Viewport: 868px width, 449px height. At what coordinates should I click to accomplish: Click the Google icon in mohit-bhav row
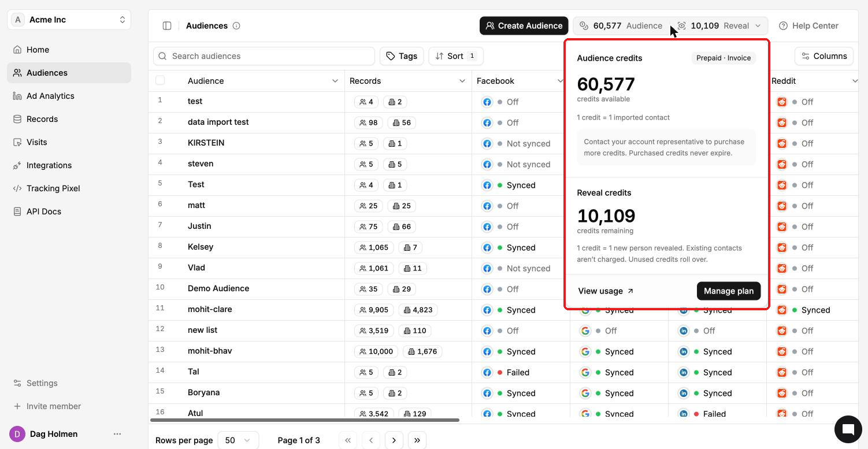pos(585,351)
